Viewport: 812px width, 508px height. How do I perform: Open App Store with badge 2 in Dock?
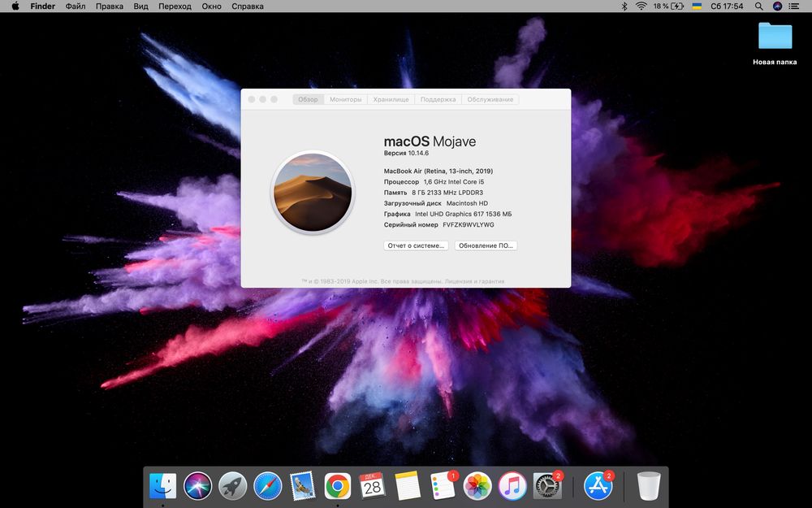pyautogui.click(x=598, y=486)
